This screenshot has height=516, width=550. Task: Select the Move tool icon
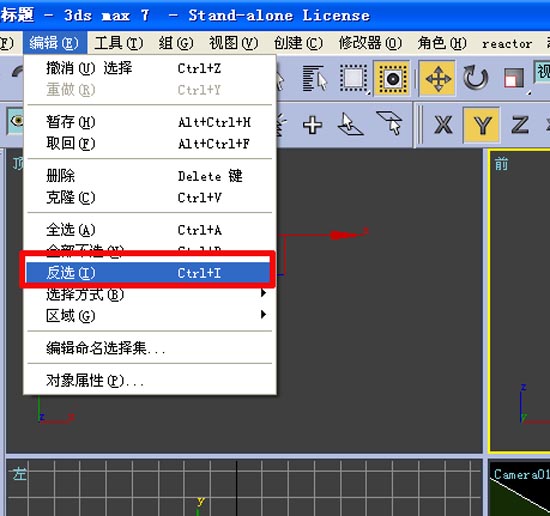pyautogui.click(x=438, y=78)
